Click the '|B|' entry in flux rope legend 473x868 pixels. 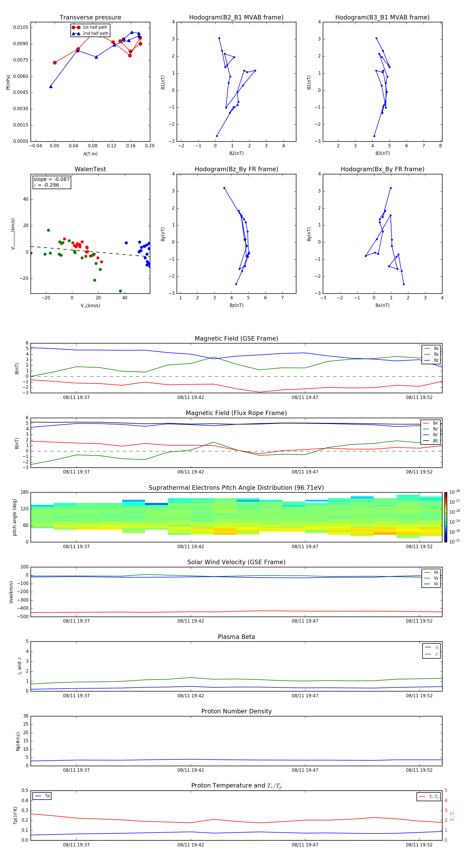pos(431,441)
